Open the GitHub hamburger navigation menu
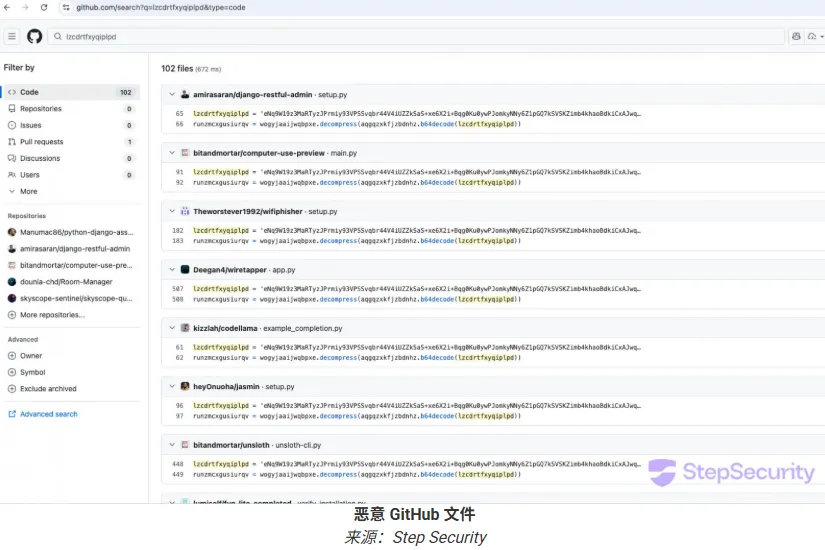The width and height of the screenshot is (825, 550). click(x=12, y=36)
